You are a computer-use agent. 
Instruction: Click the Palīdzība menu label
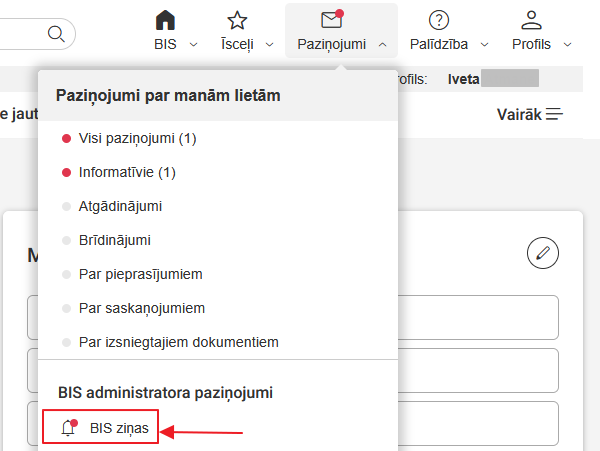439,44
